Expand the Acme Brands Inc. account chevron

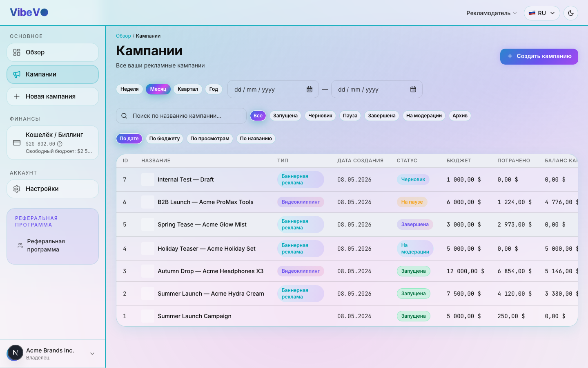coord(92,354)
